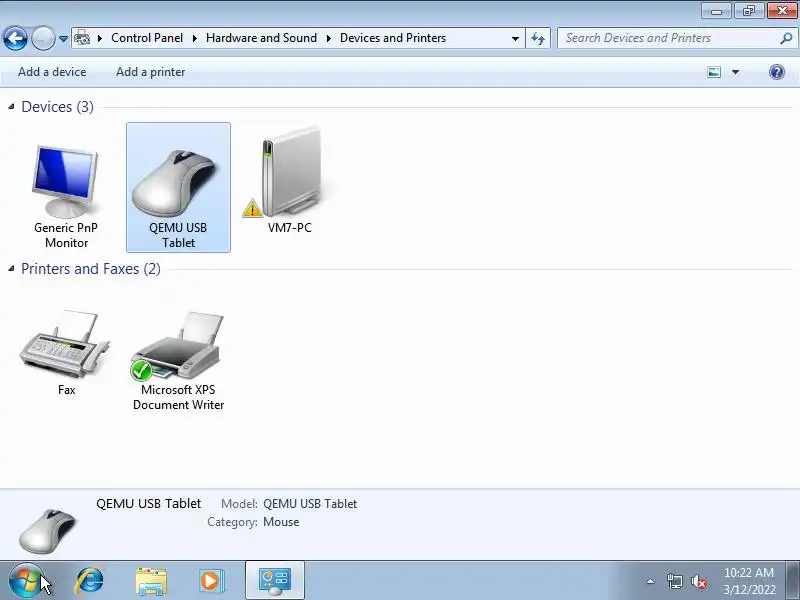Click the Category value Mouse

pos(281,522)
